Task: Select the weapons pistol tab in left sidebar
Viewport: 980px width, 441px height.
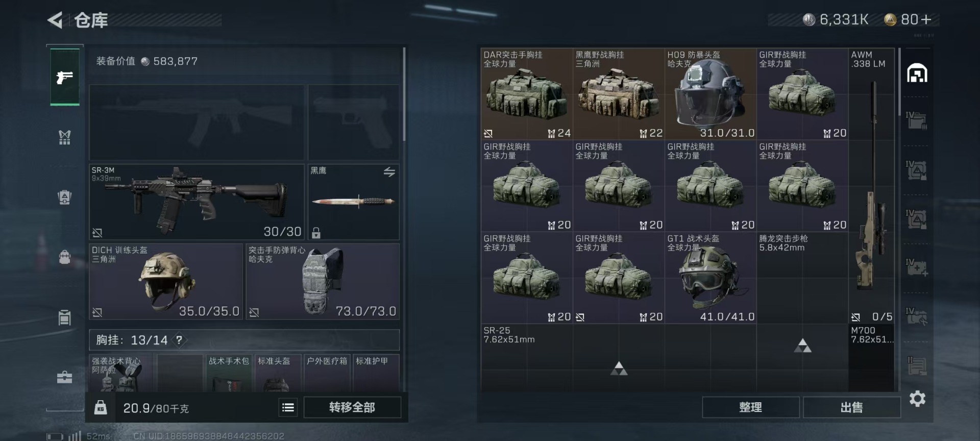Action: [x=65, y=77]
